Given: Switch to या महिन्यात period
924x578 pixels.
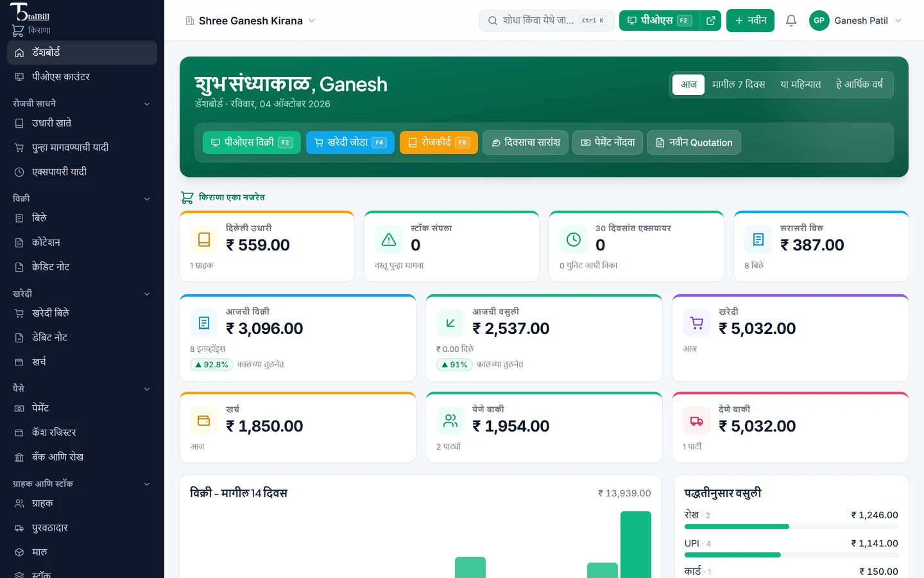Looking at the screenshot, I should (801, 85).
